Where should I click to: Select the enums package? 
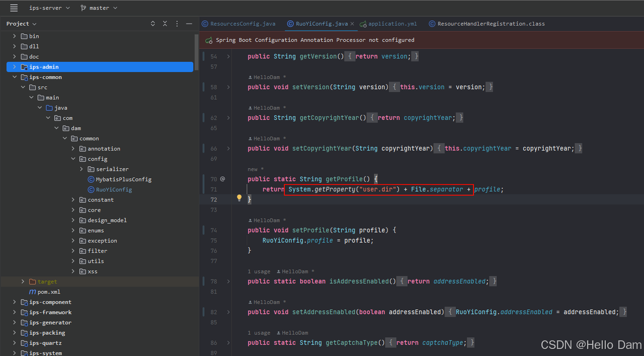click(x=92, y=231)
